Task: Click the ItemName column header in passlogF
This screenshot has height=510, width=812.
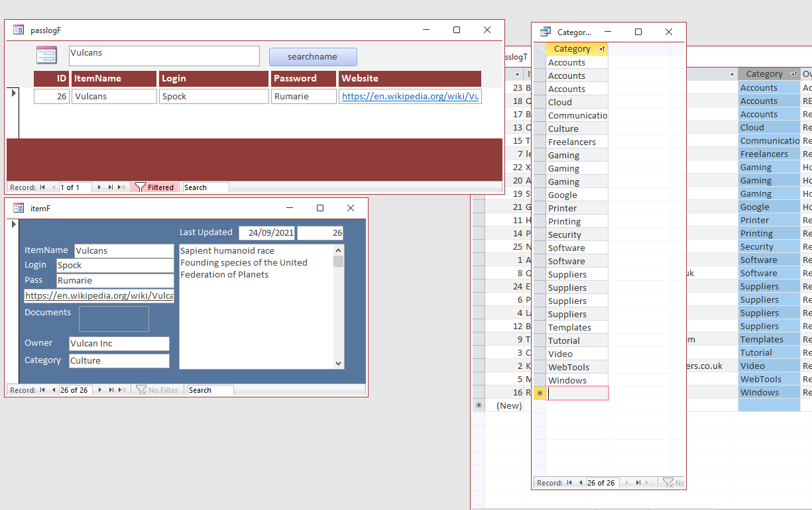Action: pyautogui.click(x=114, y=78)
